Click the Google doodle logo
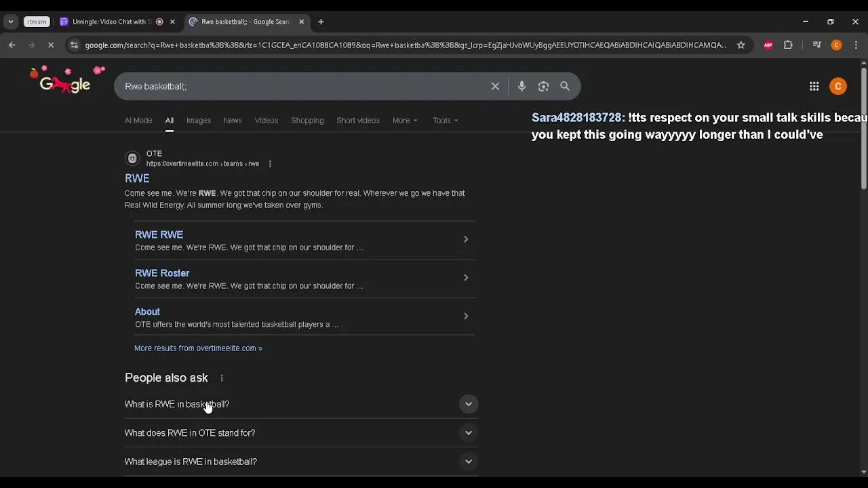Screen dimensions: 868x488 coord(65,81)
